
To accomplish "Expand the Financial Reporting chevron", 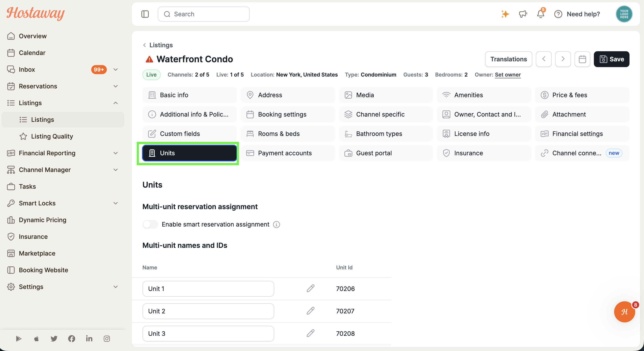I will tap(115, 153).
